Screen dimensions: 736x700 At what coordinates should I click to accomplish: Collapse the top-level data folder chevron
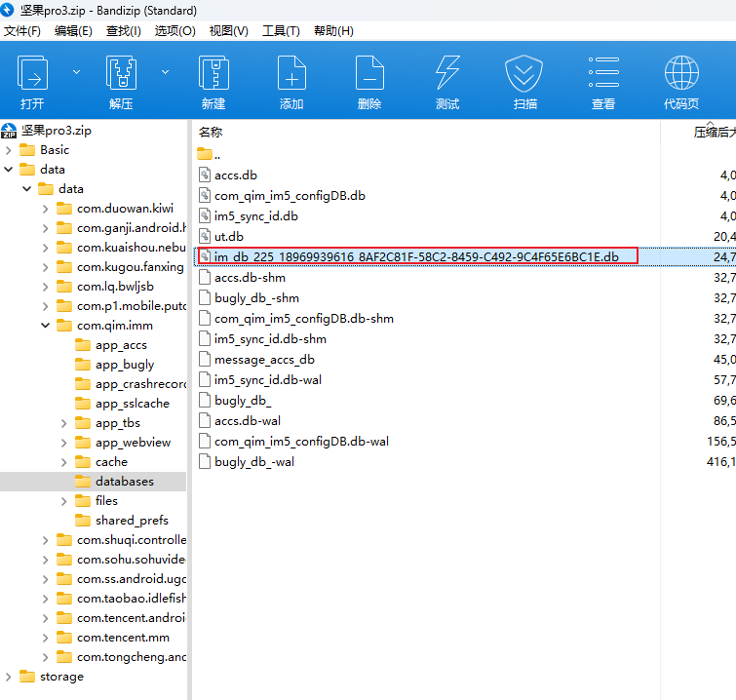pos(9,170)
